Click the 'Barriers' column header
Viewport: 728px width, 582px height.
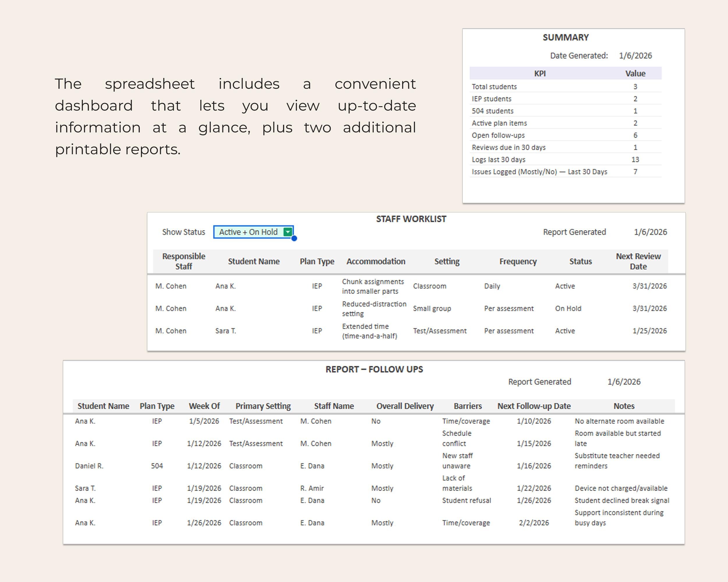pyautogui.click(x=468, y=406)
